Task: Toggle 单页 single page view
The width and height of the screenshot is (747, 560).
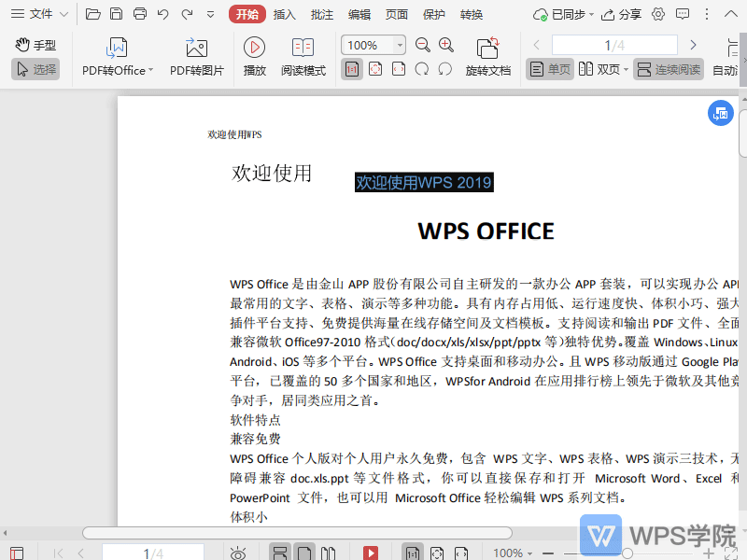Action: (549, 68)
